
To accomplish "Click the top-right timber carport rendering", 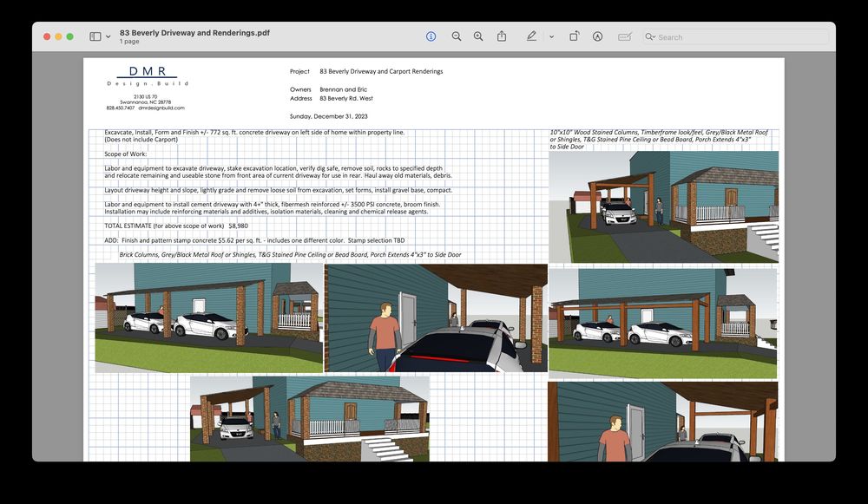I will click(x=663, y=206).
